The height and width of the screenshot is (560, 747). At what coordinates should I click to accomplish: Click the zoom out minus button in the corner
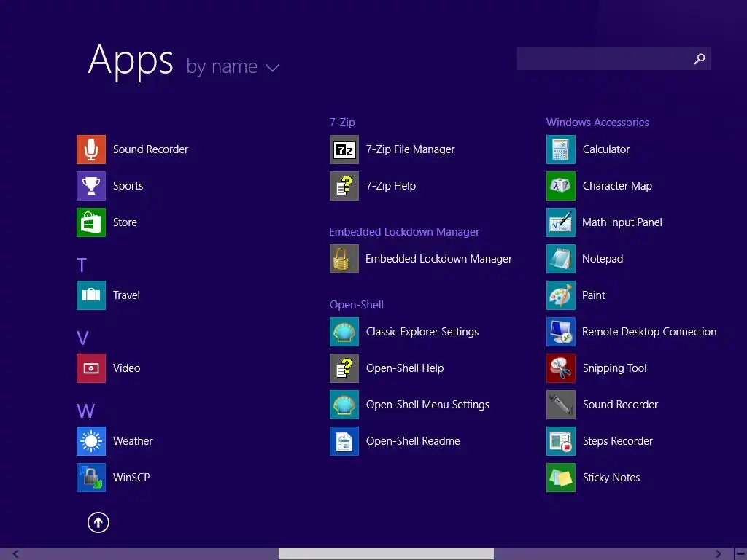click(741, 554)
